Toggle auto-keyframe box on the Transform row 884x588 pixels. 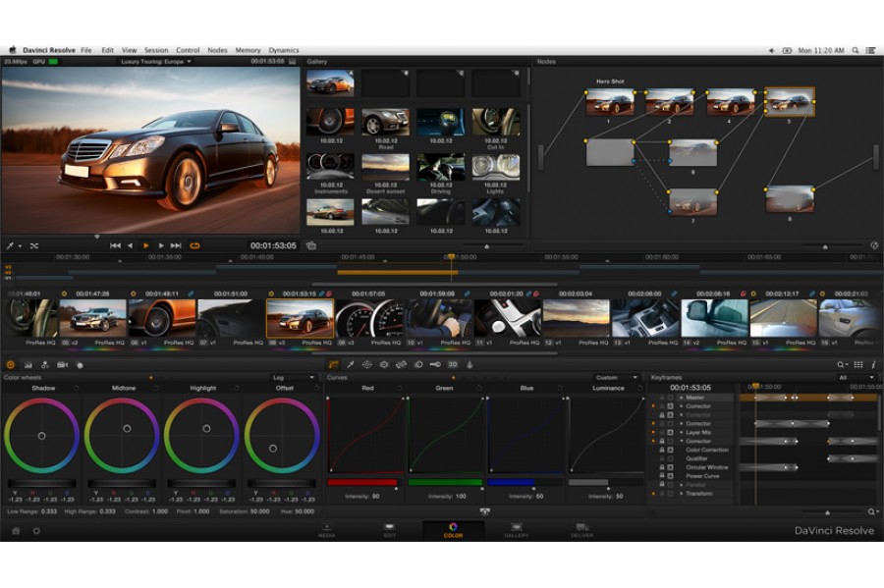[x=670, y=494]
